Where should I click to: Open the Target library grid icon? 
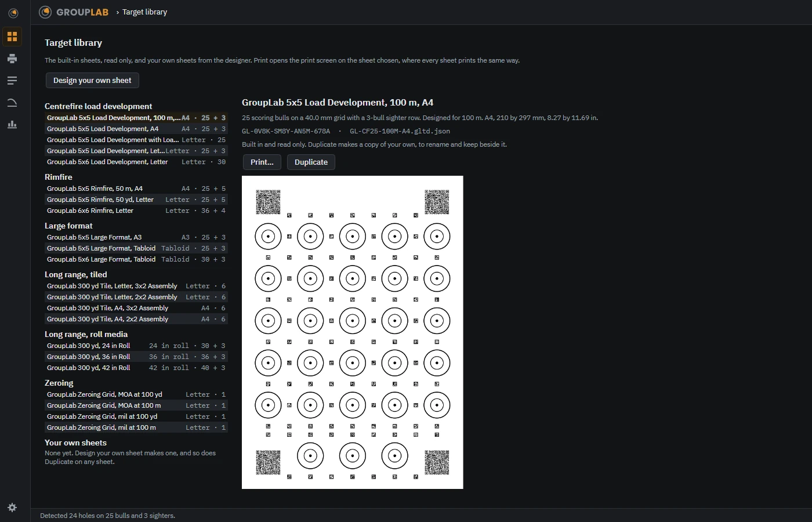coord(12,37)
